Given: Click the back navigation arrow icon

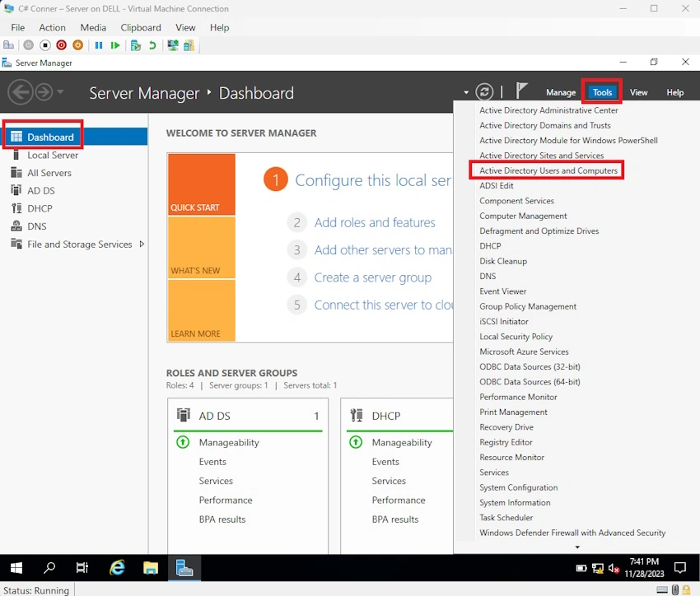Looking at the screenshot, I should pyautogui.click(x=21, y=92).
